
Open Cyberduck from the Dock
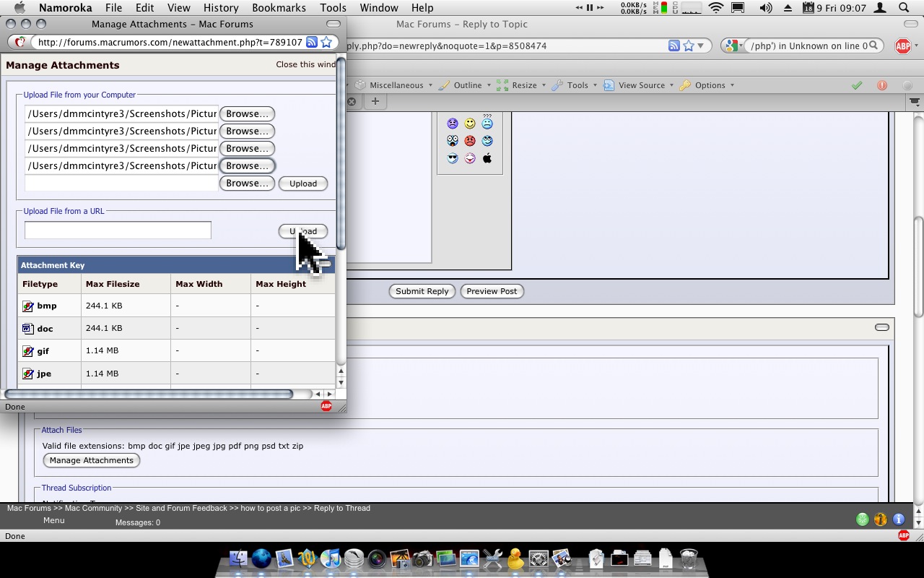[515, 558]
